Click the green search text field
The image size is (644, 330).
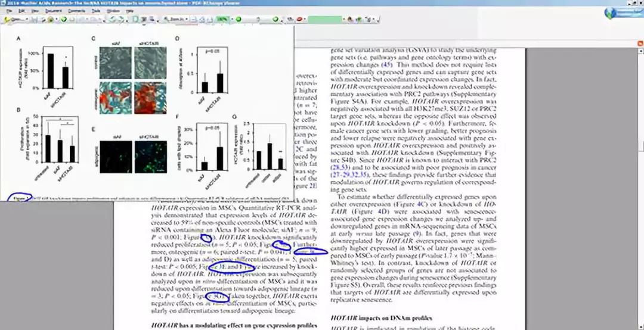[325, 19]
